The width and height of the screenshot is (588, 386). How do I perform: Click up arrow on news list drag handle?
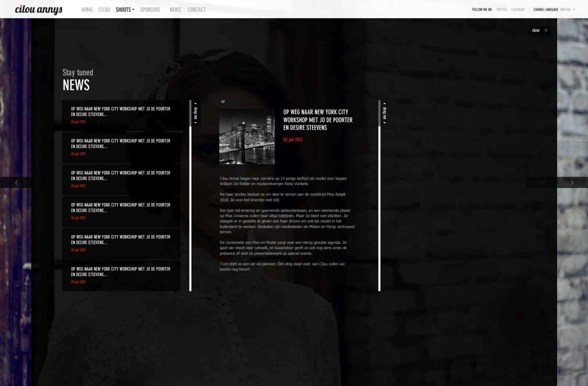196,104
